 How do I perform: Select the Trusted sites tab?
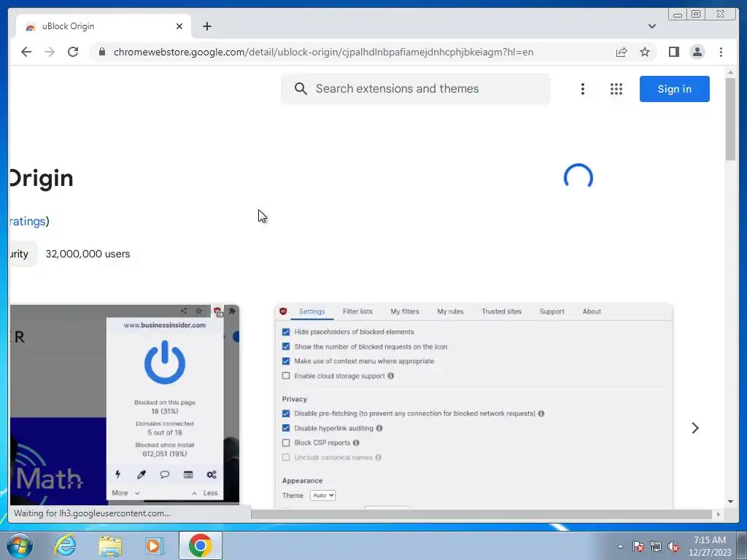point(501,311)
